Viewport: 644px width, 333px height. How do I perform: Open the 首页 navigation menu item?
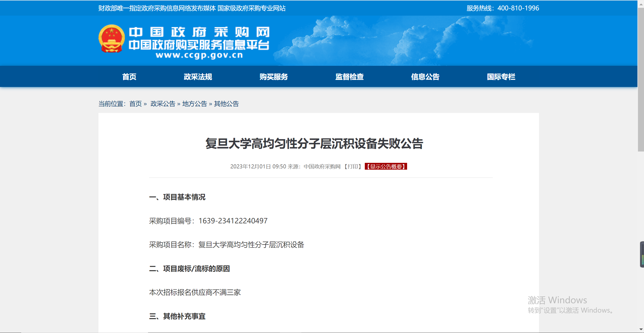[x=129, y=77]
